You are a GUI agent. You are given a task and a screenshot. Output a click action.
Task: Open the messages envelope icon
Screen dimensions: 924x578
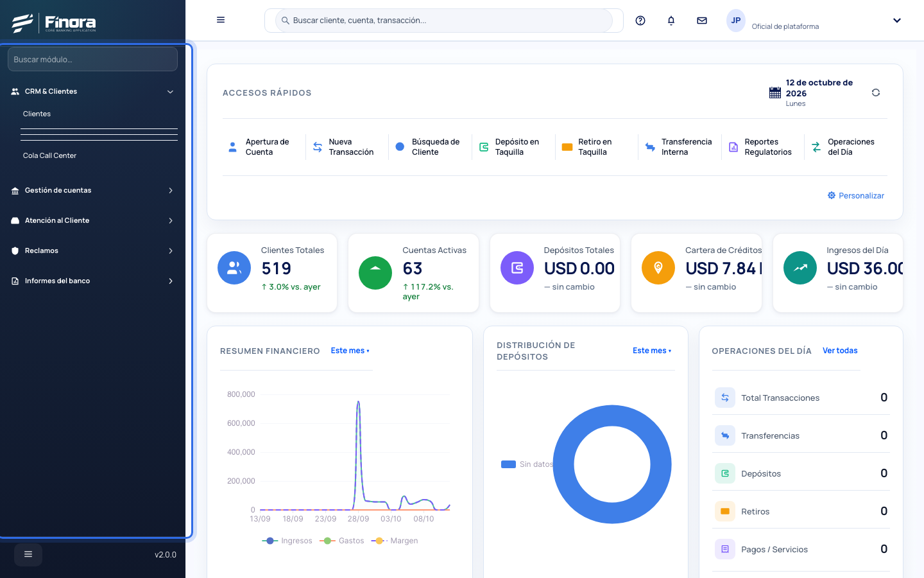pos(702,21)
